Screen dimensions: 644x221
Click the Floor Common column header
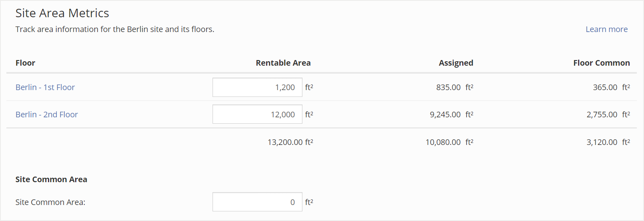(601, 63)
